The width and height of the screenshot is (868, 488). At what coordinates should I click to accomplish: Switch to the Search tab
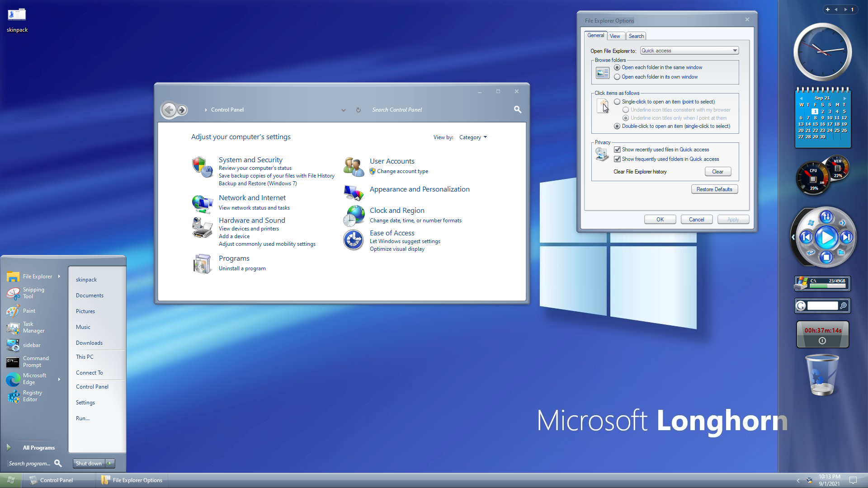tap(636, 36)
